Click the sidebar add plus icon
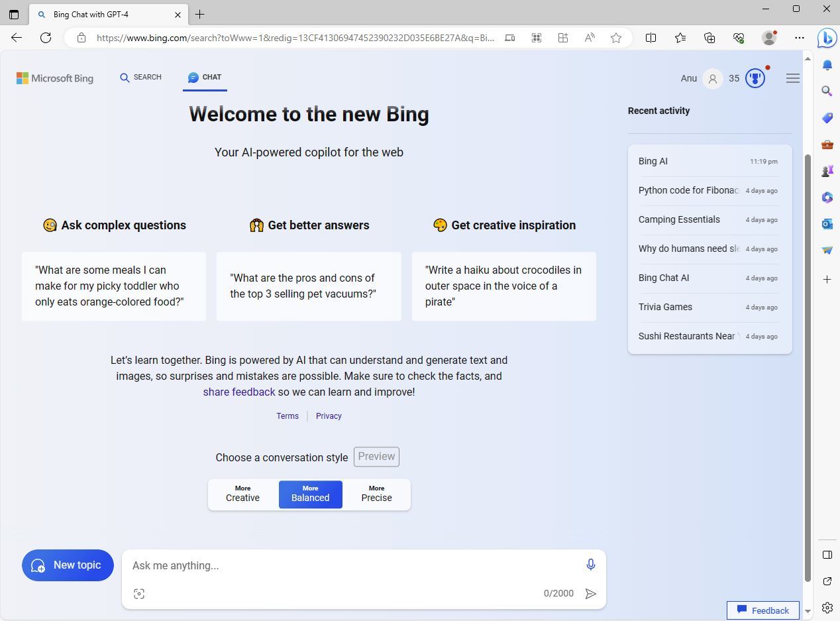Screen dimensions: 840x621 coord(827,280)
